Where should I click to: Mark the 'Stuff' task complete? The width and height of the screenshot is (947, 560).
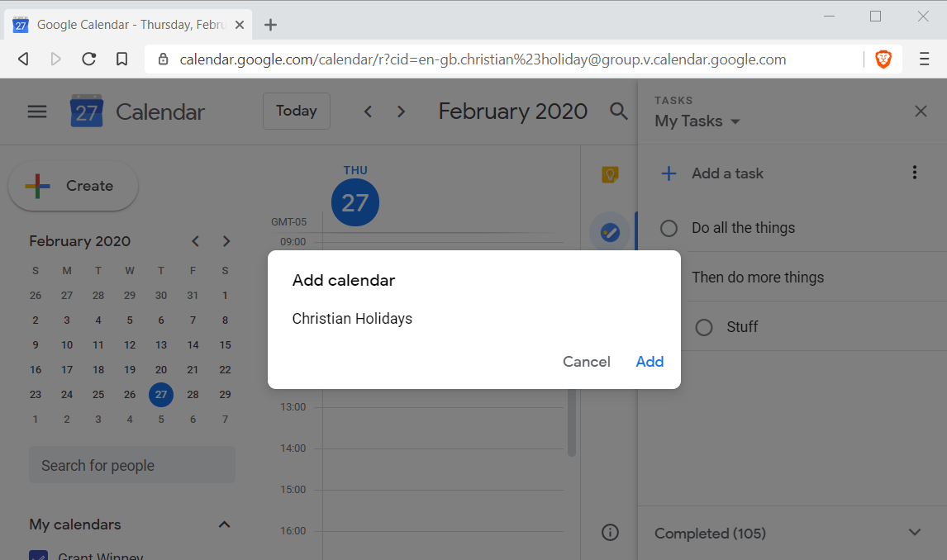[704, 327]
